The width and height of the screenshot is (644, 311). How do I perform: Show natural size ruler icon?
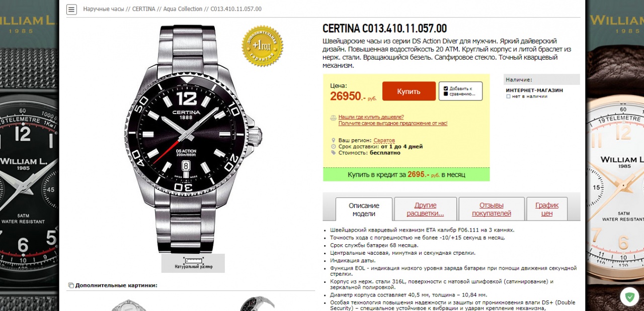(x=193, y=260)
